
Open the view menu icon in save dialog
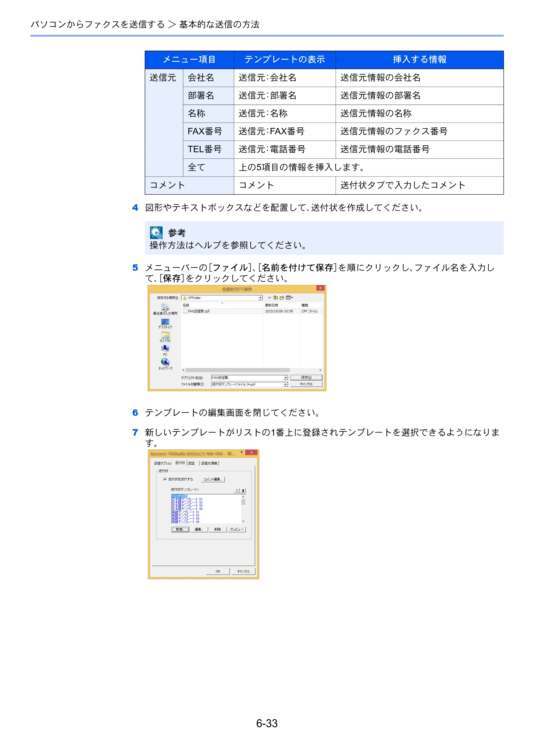pyautogui.click(x=289, y=298)
